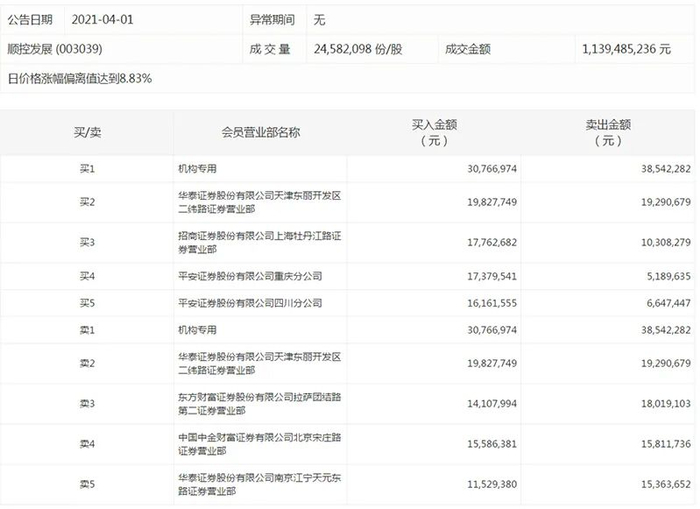The height and width of the screenshot is (509, 700).
Task: Click 华泰证券南京江宁天元东路证券营业部 name
Action: tap(259, 484)
